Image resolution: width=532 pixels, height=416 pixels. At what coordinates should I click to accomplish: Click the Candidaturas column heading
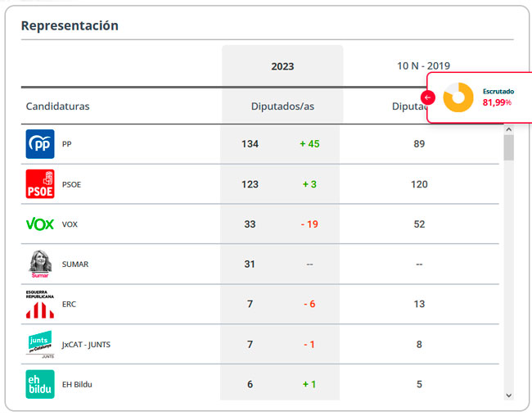point(57,106)
